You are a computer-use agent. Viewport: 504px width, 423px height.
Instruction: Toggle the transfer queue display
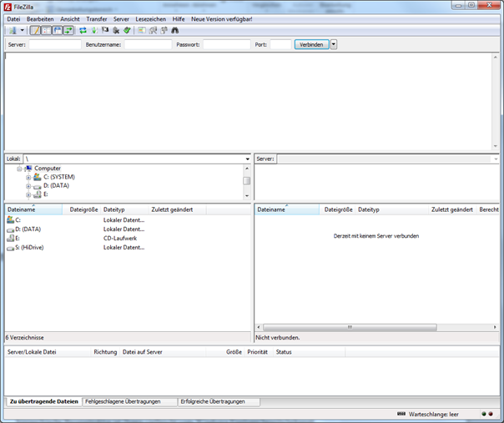[68, 30]
